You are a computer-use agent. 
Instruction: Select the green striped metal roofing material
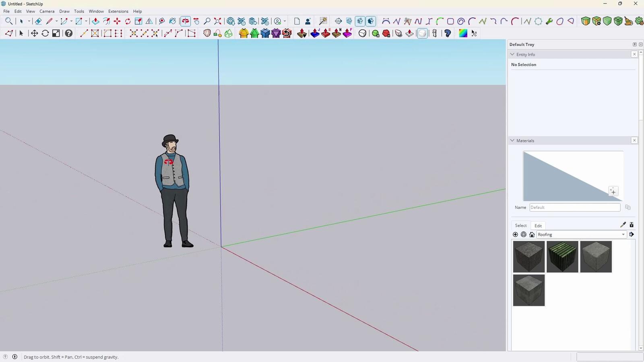tap(562, 257)
